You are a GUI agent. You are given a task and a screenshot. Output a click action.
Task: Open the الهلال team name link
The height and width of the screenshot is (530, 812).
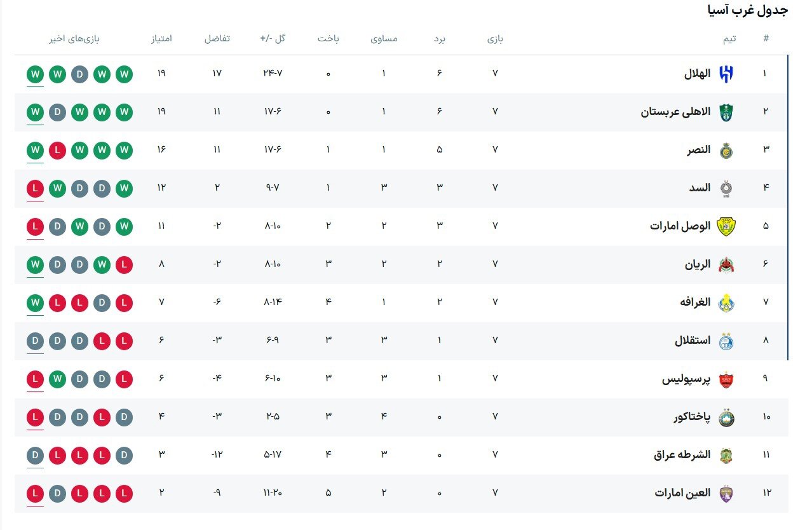(697, 74)
